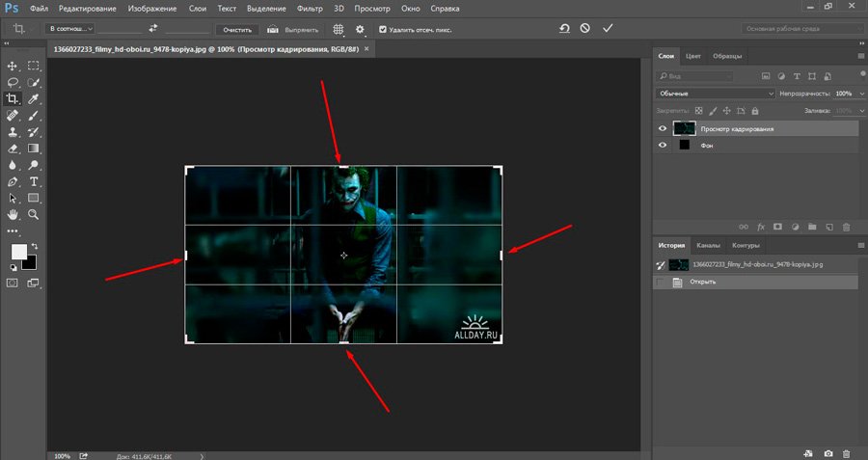
Task: Toggle the adjustment layer filter
Action: [x=781, y=76]
